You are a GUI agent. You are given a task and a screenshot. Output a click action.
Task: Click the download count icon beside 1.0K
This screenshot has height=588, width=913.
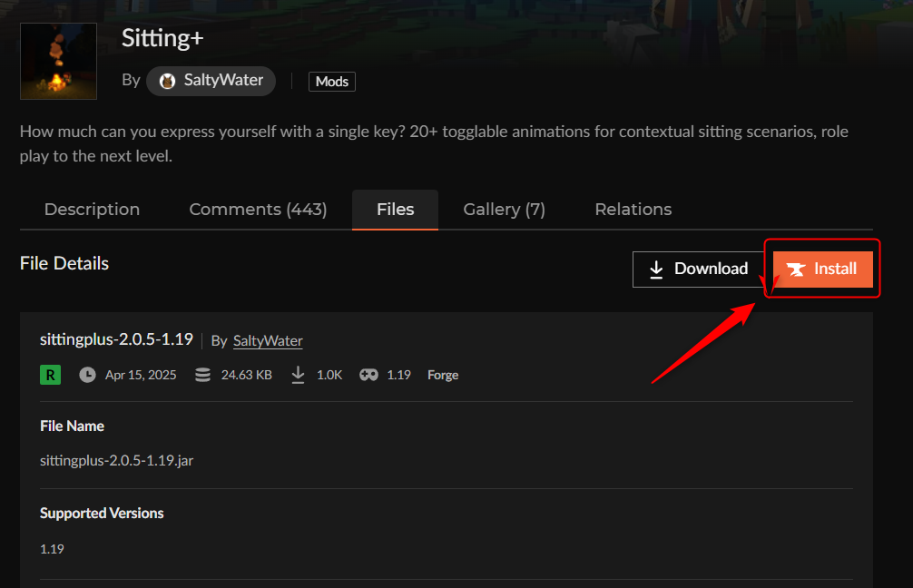click(x=298, y=375)
